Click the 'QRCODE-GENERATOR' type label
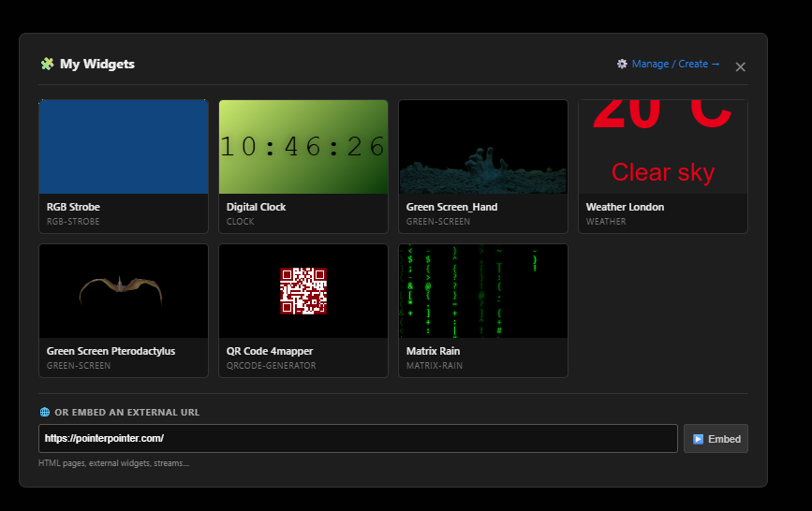This screenshot has height=511, width=812. tap(271, 366)
